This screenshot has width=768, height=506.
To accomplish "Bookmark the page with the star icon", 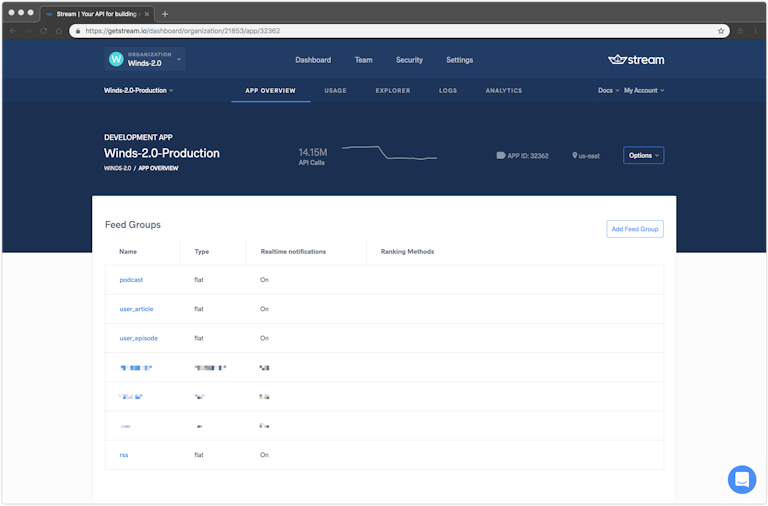I will pos(721,31).
